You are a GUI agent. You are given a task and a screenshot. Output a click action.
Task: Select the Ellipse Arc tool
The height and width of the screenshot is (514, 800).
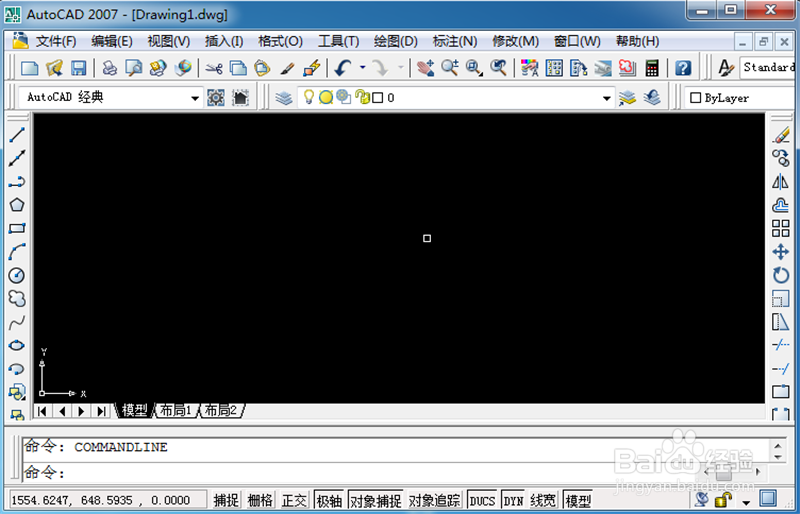(x=17, y=369)
